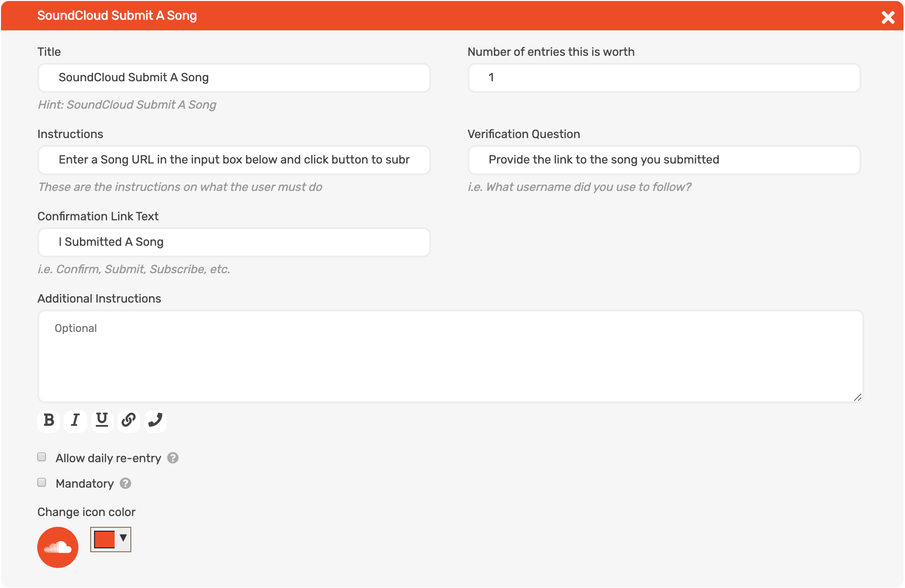Image resolution: width=905 pixels, height=588 pixels.
Task: Apply italic formatting to additional instructions
Action: click(74, 421)
